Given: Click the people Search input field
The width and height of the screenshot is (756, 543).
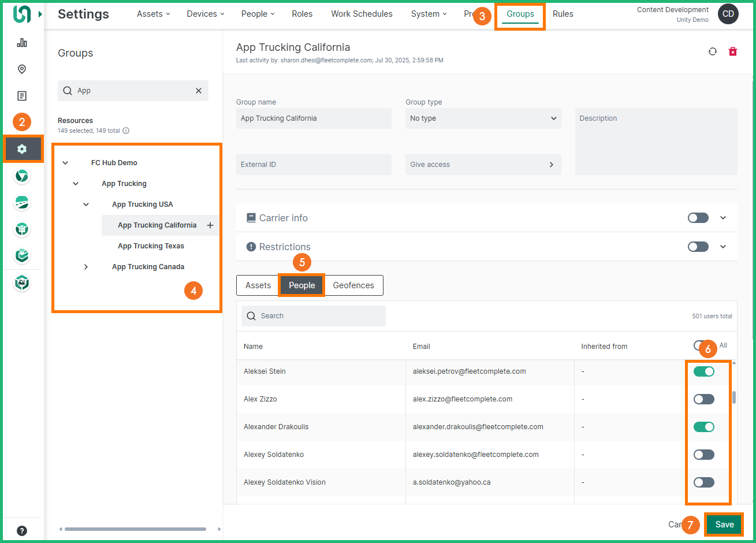Looking at the screenshot, I should click(x=314, y=316).
